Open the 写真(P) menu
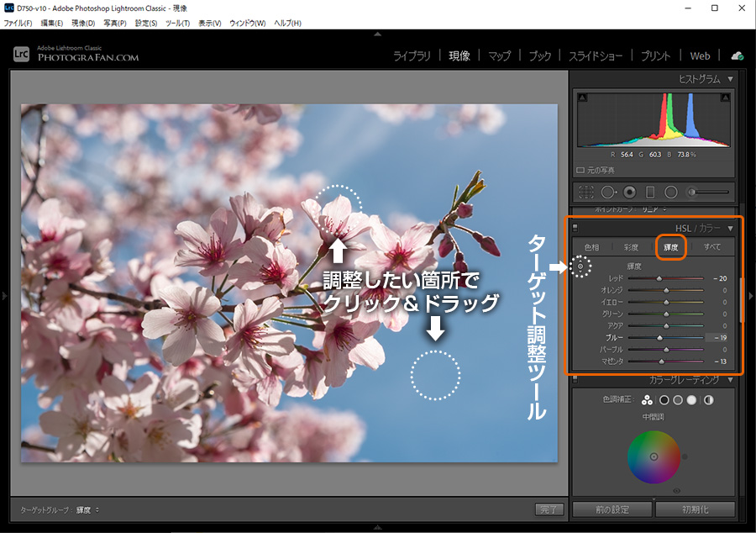The image size is (756, 533). 115,24
